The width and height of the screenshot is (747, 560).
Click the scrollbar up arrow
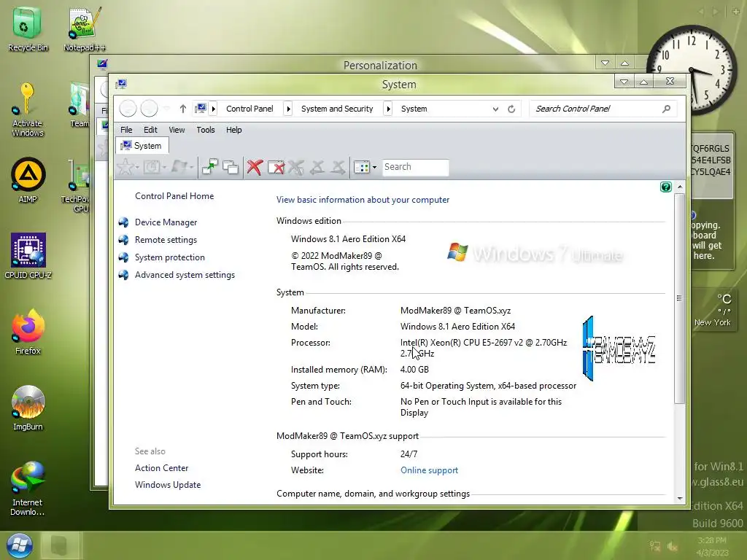(680, 187)
